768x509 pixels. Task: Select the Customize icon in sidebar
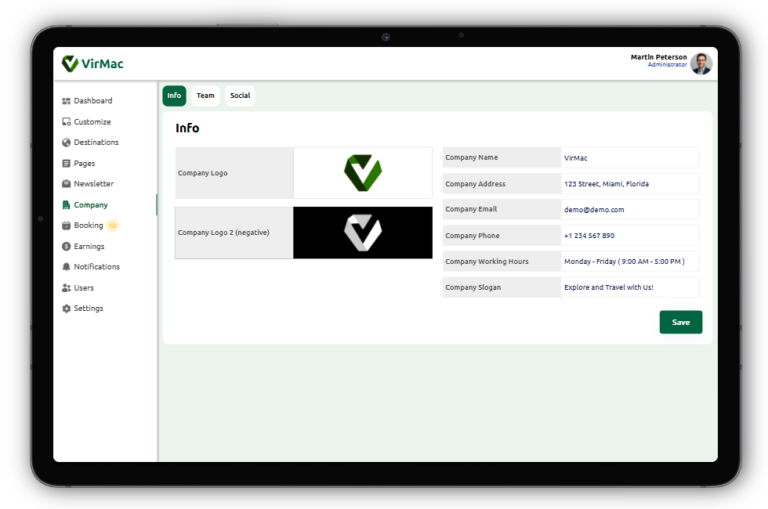tap(66, 121)
